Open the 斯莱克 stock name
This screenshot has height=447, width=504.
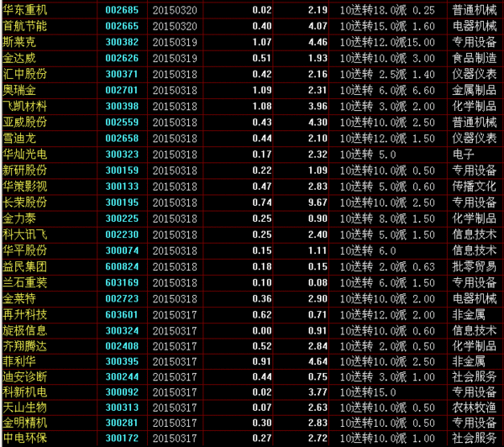[20, 42]
